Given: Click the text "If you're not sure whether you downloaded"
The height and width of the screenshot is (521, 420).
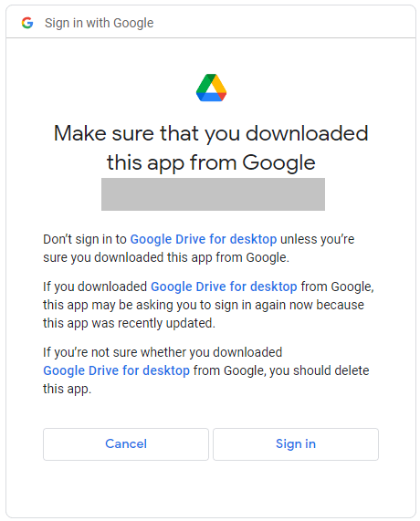Looking at the screenshot, I should pos(163,352).
